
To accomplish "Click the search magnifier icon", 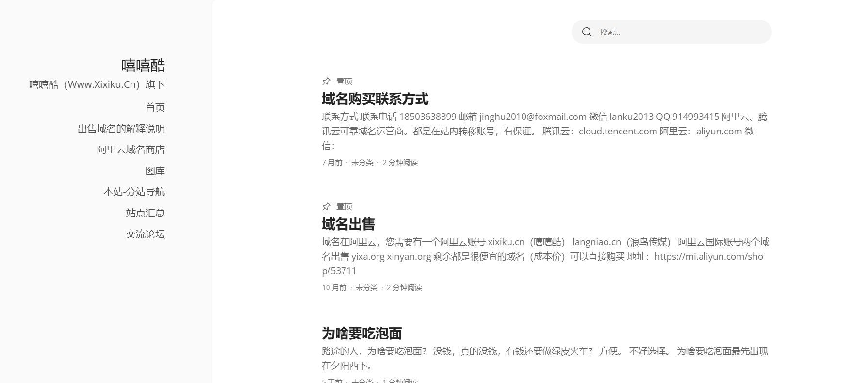I will pyautogui.click(x=587, y=32).
